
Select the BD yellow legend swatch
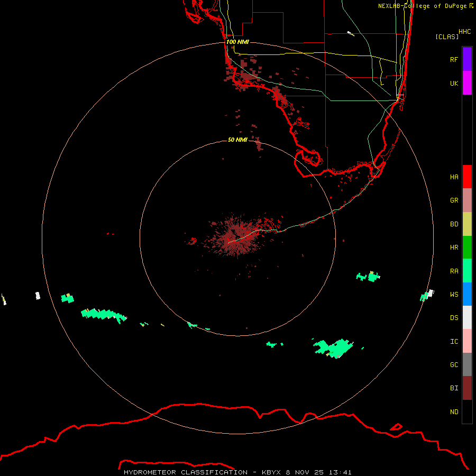click(467, 224)
